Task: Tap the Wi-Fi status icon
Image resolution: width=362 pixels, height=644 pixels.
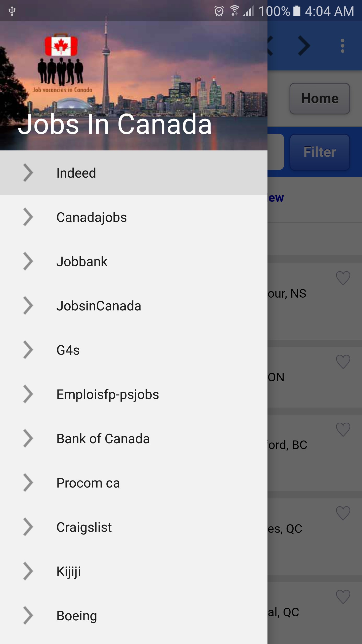Action: coord(234,11)
